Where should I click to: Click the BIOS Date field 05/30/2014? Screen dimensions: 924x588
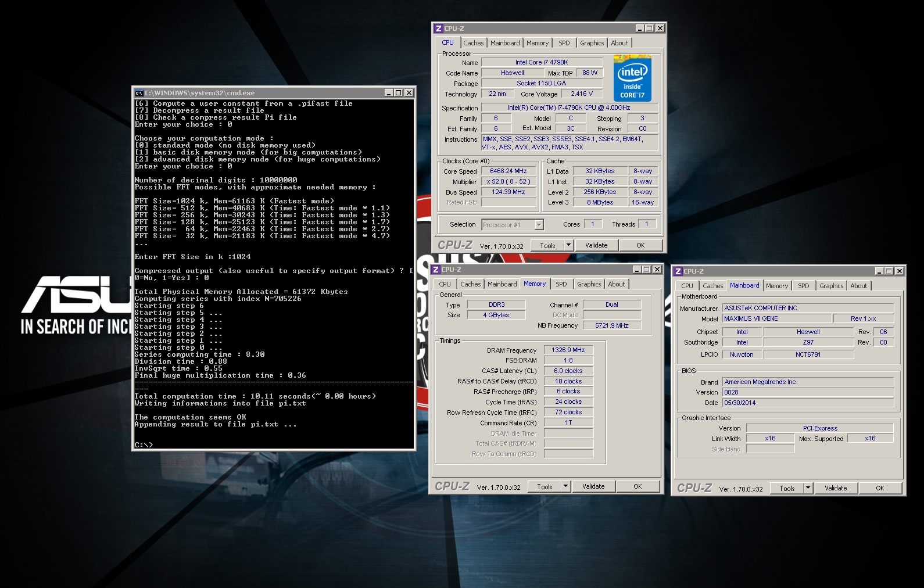(808, 403)
